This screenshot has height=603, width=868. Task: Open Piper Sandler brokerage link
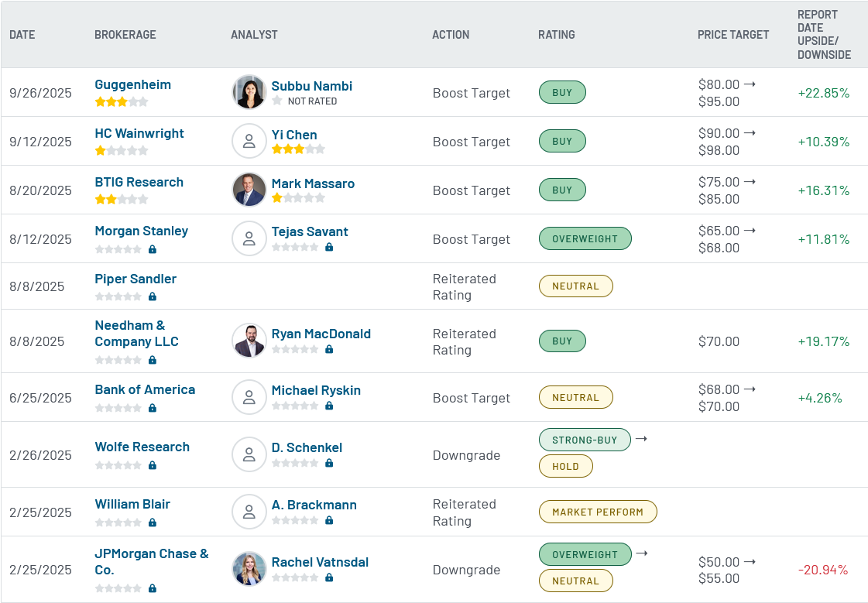(x=136, y=279)
